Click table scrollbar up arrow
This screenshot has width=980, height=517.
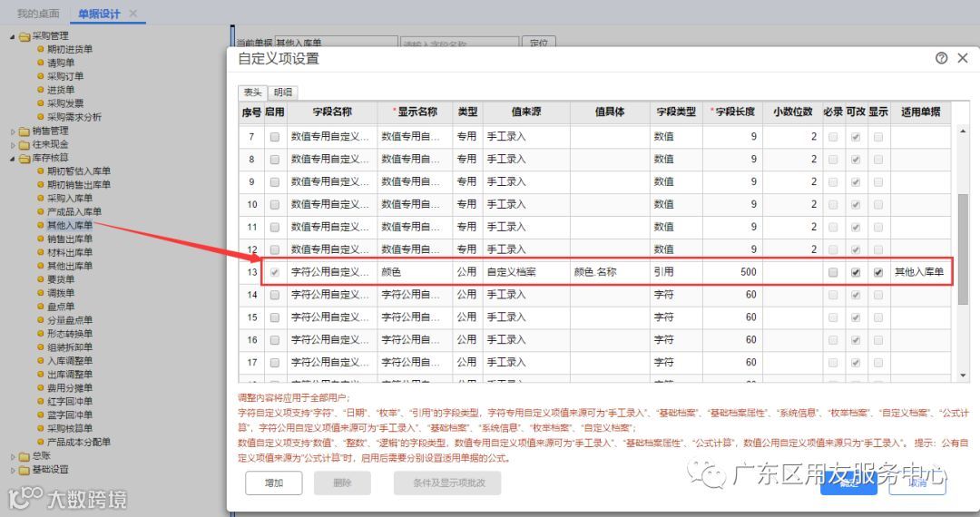pyautogui.click(x=963, y=132)
